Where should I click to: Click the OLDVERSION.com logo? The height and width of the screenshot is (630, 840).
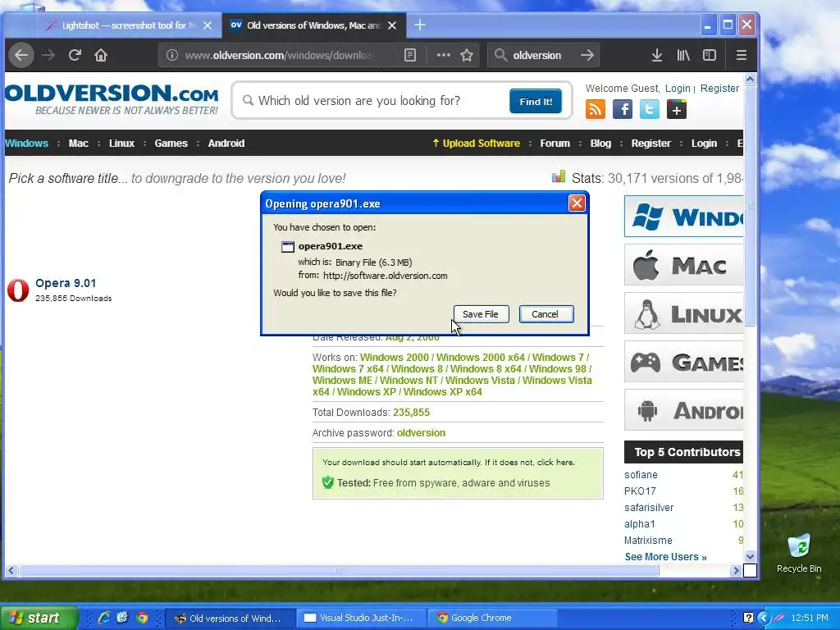coord(112,99)
